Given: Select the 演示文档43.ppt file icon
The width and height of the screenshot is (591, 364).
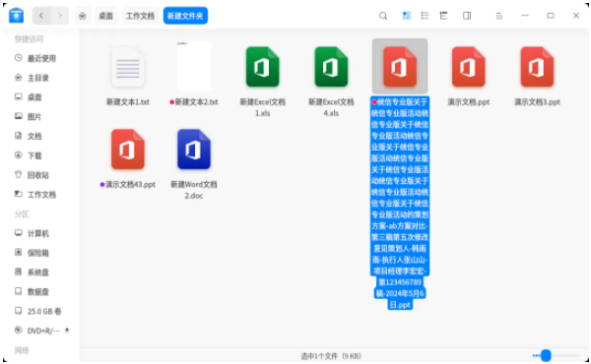Looking at the screenshot, I should click(127, 150).
